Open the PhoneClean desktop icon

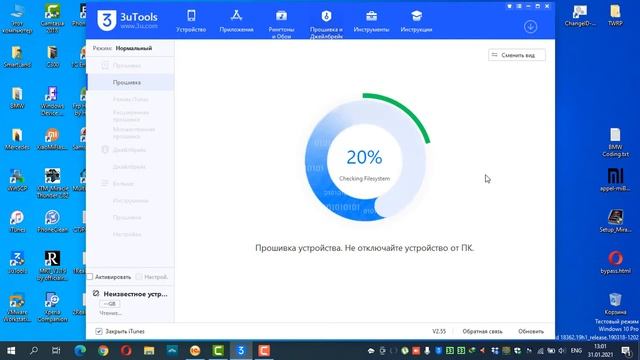[52, 222]
